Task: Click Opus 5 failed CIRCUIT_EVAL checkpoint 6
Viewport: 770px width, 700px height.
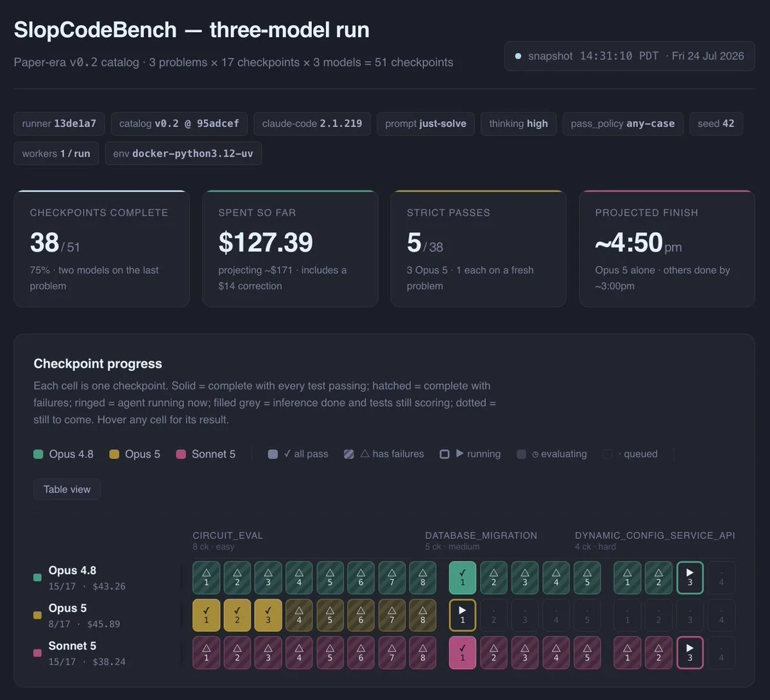Action: (x=361, y=615)
